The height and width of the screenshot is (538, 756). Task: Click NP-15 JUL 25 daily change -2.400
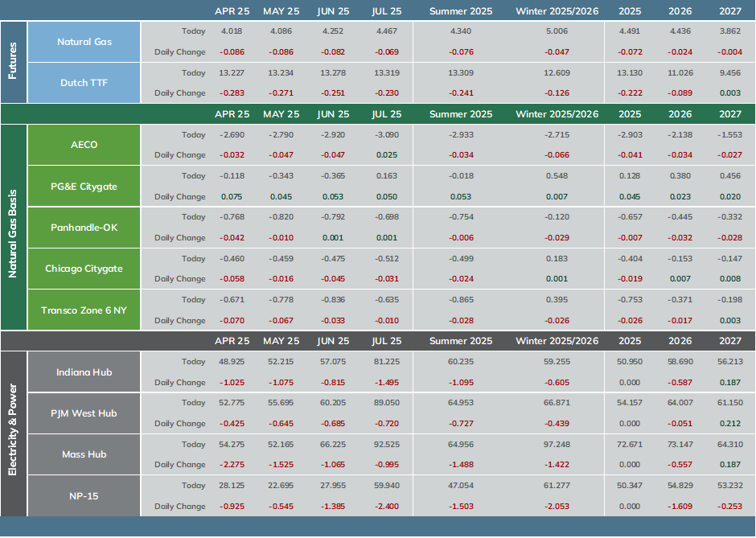pos(386,506)
